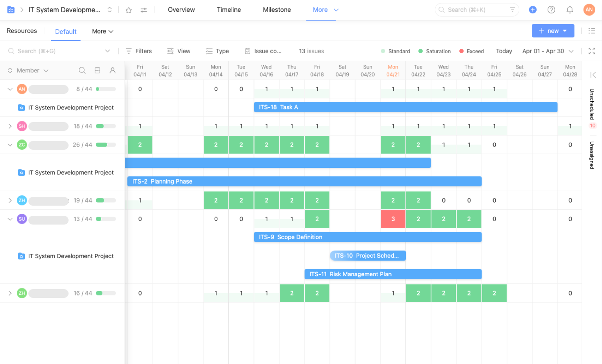The image size is (602, 364).
Task: Click the fullscreen expand icon near the date range
Action: click(x=592, y=51)
